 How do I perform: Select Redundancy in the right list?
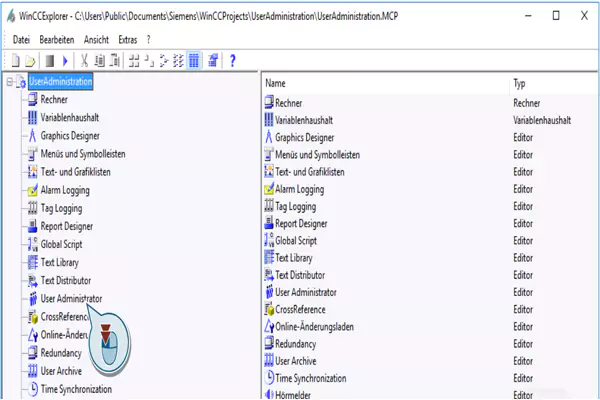[x=295, y=344]
